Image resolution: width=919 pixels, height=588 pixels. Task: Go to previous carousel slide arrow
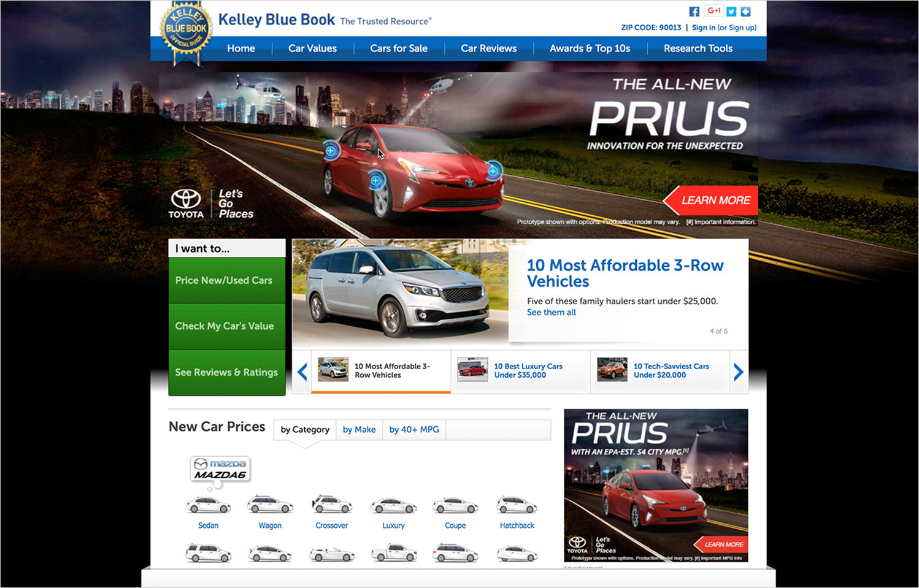302,372
